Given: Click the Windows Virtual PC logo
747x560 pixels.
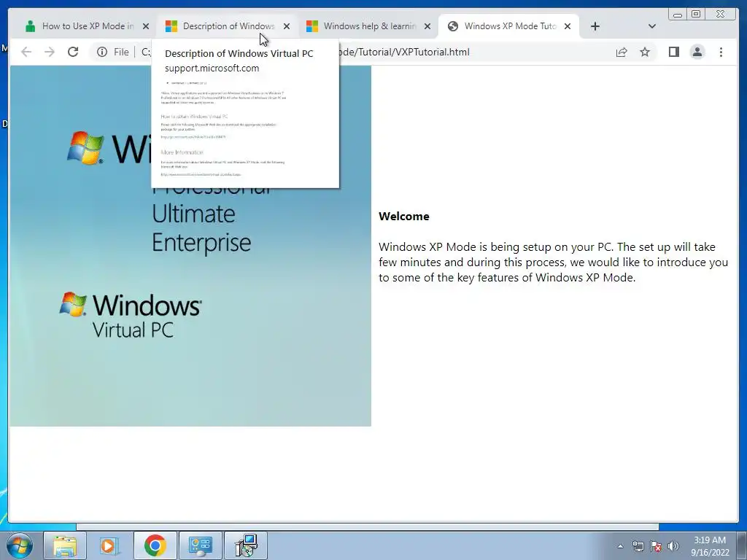Looking at the screenshot, I should pyautogui.click(x=131, y=315).
